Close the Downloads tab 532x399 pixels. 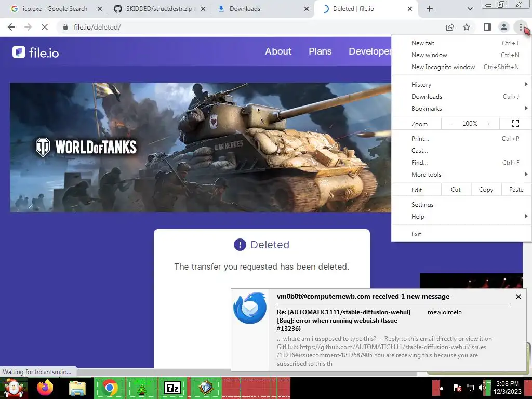pyautogui.click(x=307, y=9)
